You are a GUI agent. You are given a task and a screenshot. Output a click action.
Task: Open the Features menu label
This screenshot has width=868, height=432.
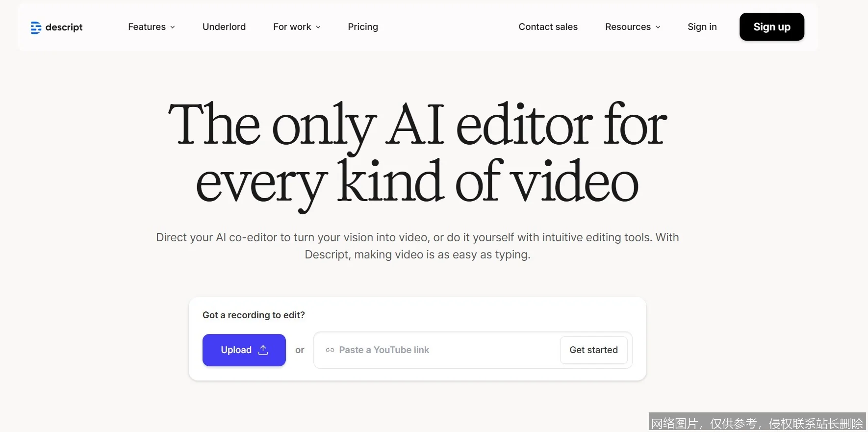pyautogui.click(x=147, y=27)
